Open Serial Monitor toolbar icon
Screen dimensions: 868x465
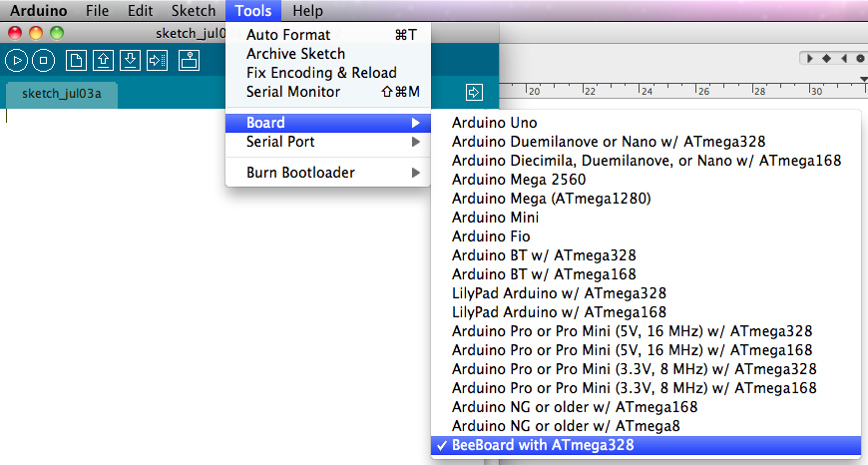189,60
